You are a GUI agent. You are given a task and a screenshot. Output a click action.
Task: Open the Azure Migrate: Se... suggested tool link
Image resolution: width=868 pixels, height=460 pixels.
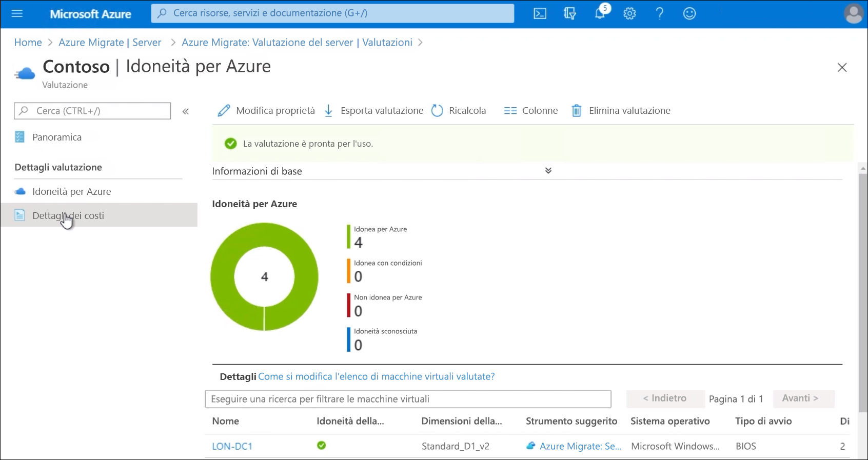[x=580, y=446]
